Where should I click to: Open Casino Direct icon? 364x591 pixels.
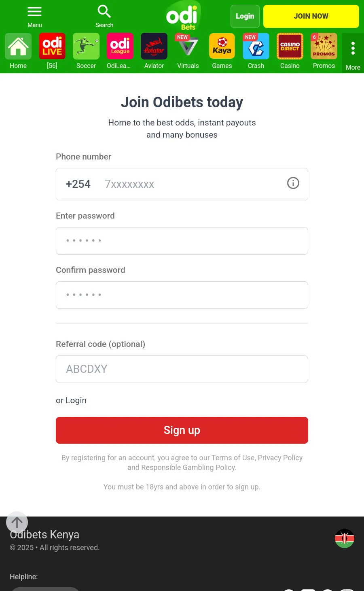pyautogui.click(x=290, y=46)
